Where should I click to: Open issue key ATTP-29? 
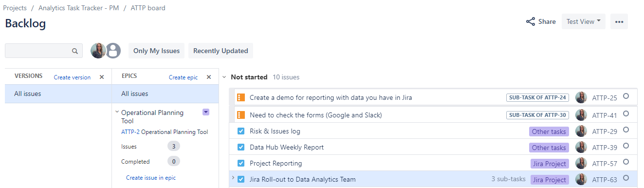tap(605, 132)
